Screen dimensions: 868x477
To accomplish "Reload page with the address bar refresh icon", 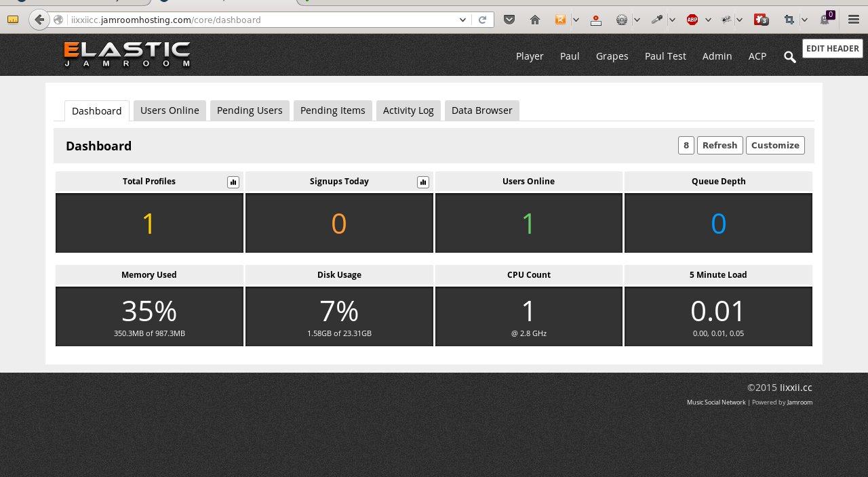I will [x=482, y=20].
